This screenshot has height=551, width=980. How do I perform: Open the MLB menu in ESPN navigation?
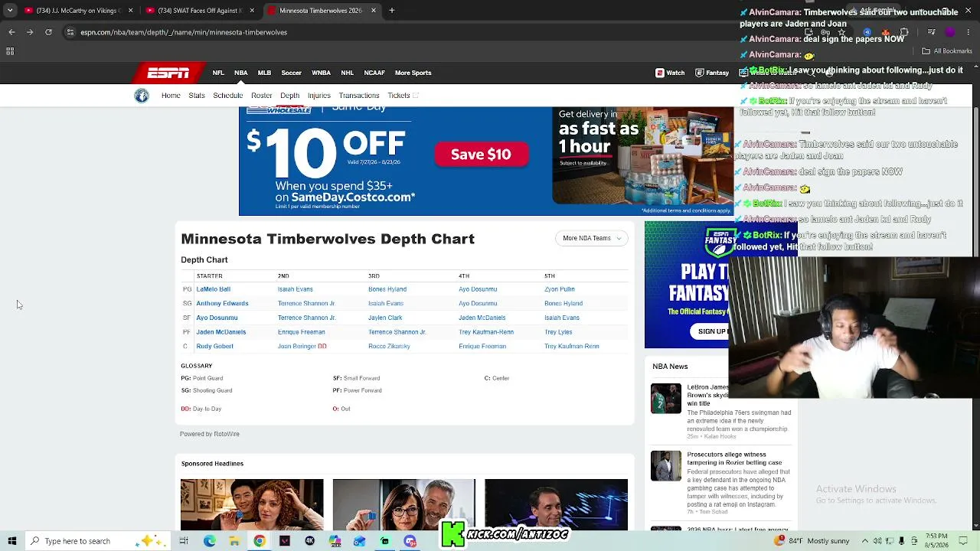click(264, 73)
